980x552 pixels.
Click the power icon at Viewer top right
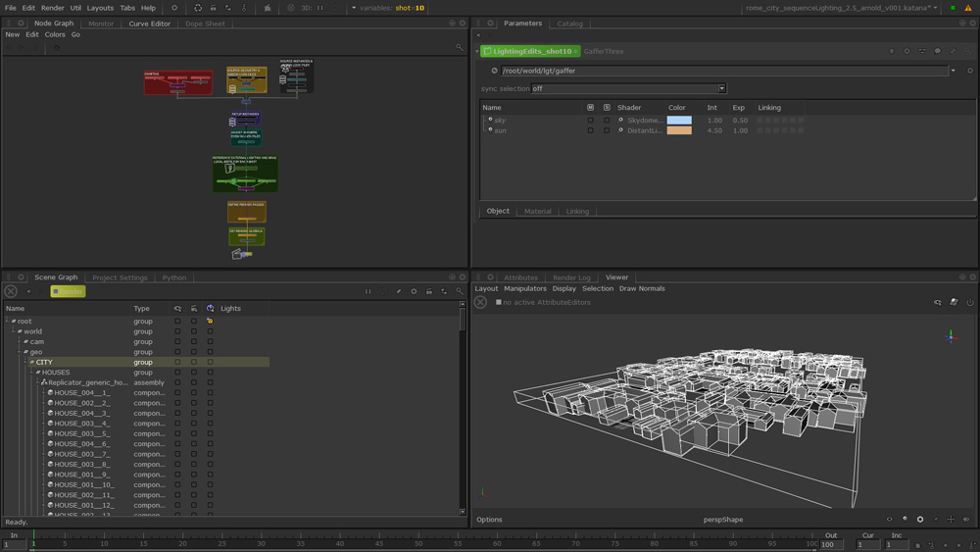tap(970, 302)
